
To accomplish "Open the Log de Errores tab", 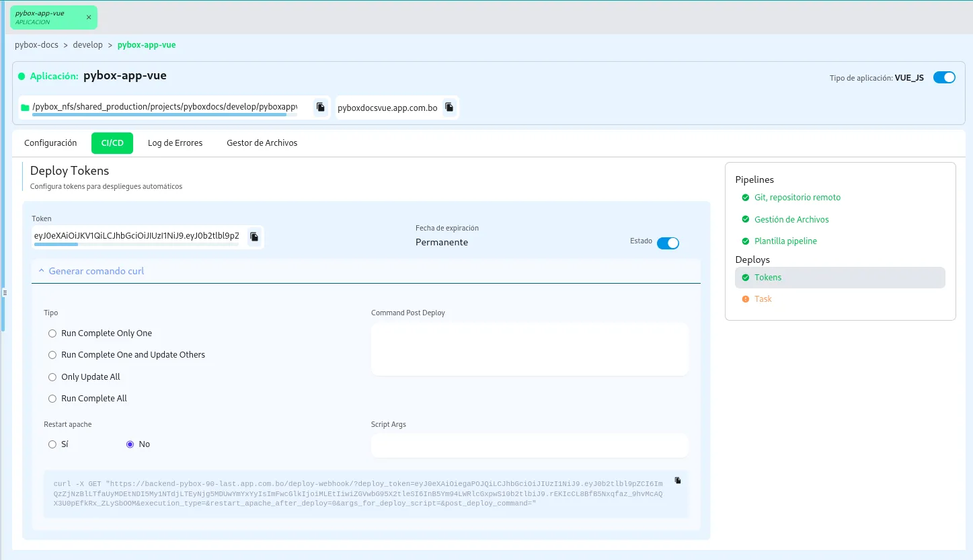I will tap(175, 143).
